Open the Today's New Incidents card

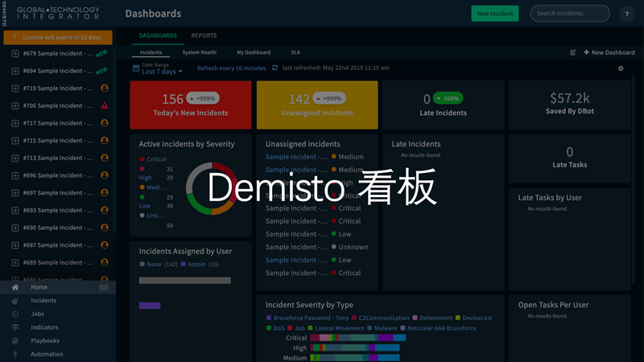pos(191,105)
